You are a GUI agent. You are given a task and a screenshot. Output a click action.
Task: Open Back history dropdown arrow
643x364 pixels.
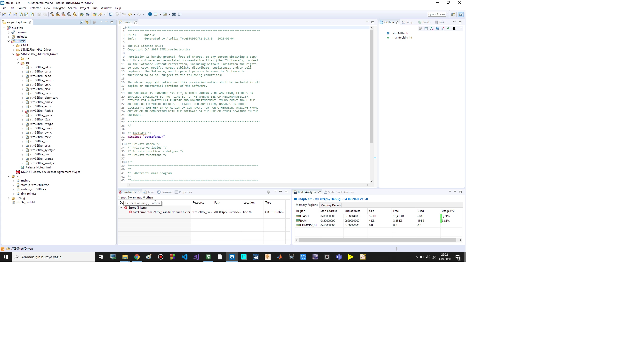pos(134,14)
